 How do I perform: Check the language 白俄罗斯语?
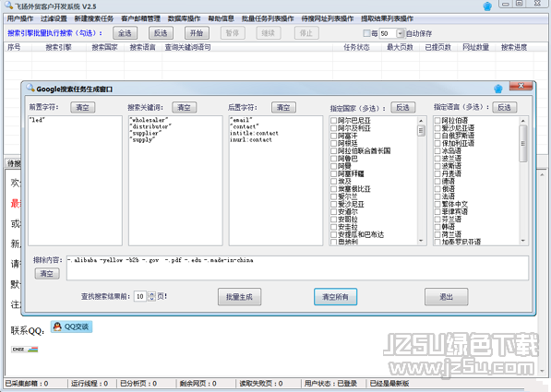(437, 136)
